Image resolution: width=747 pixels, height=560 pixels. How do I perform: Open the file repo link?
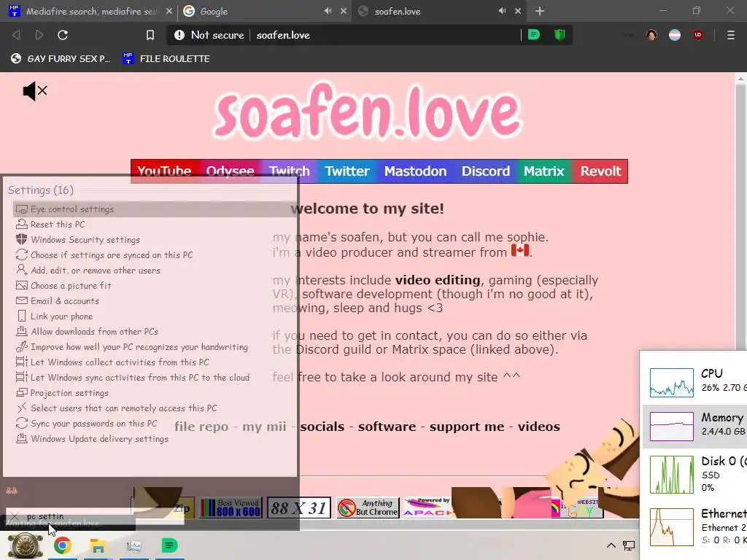(x=201, y=426)
